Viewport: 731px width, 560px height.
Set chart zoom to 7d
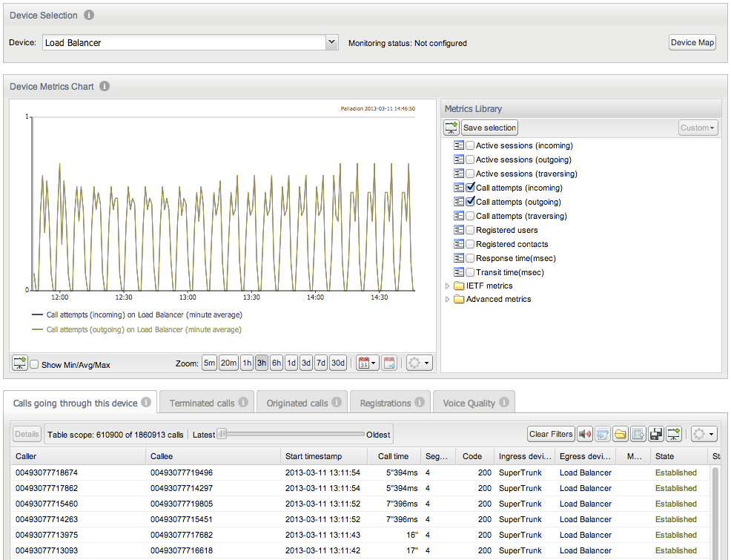pos(320,363)
